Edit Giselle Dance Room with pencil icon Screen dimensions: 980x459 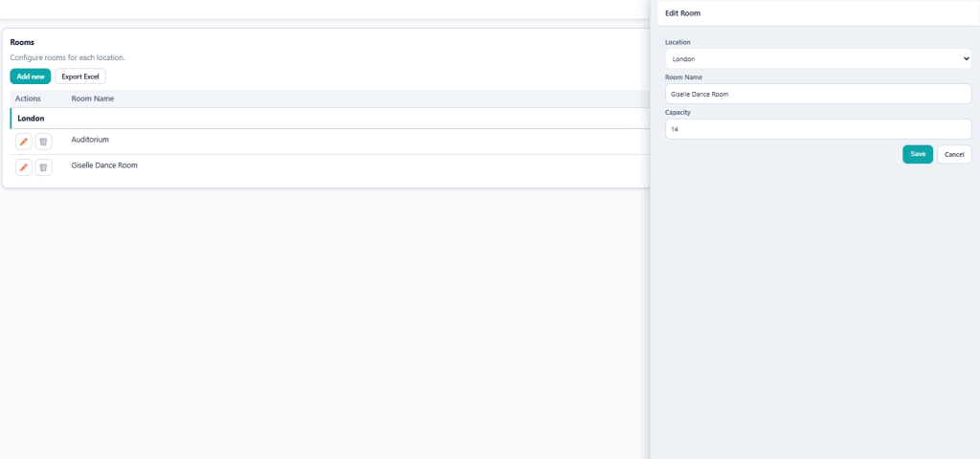pos(24,167)
